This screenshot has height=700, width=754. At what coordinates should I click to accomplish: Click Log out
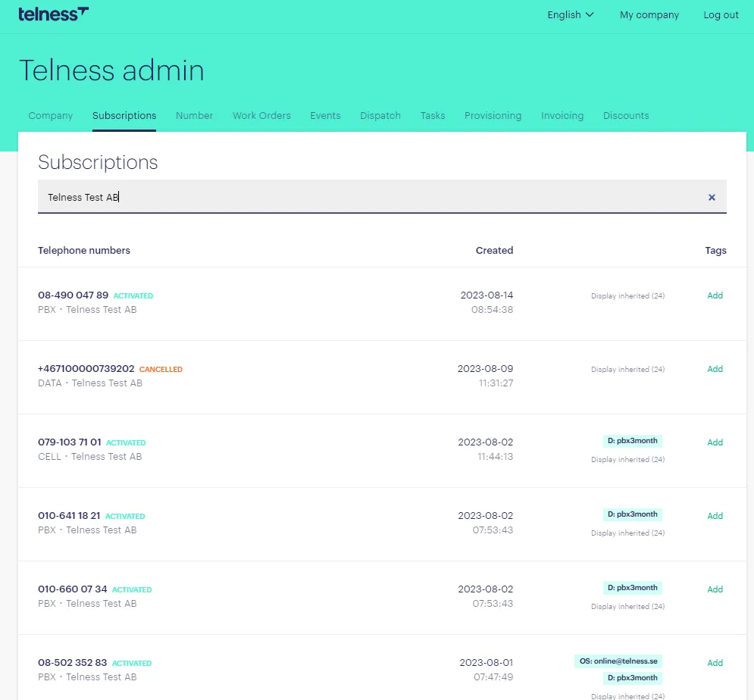pos(721,15)
